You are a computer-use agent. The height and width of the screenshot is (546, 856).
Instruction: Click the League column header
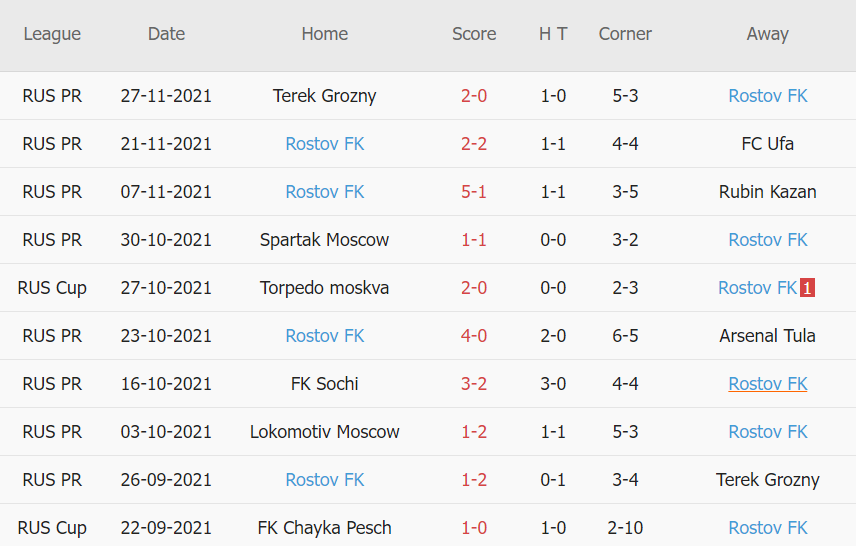tap(52, 34)
